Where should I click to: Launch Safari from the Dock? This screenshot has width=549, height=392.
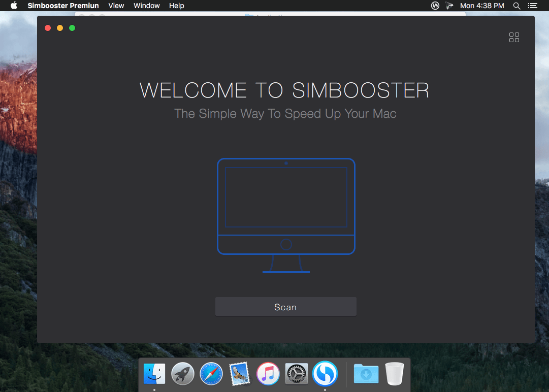(211, 373)
